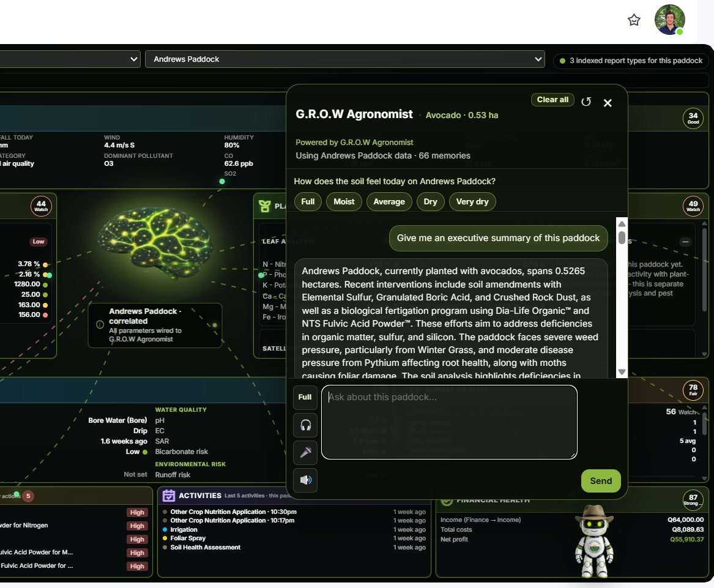Click the 49 Watch score badge
Screen dimensions: 714x588
693,206
